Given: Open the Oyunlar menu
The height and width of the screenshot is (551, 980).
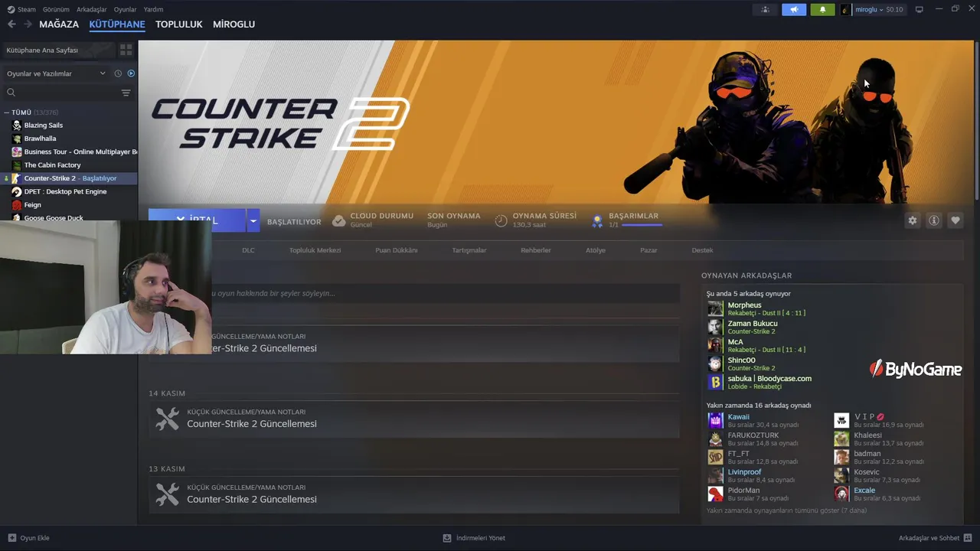Looking at the screenshot, I should point(125,9).
